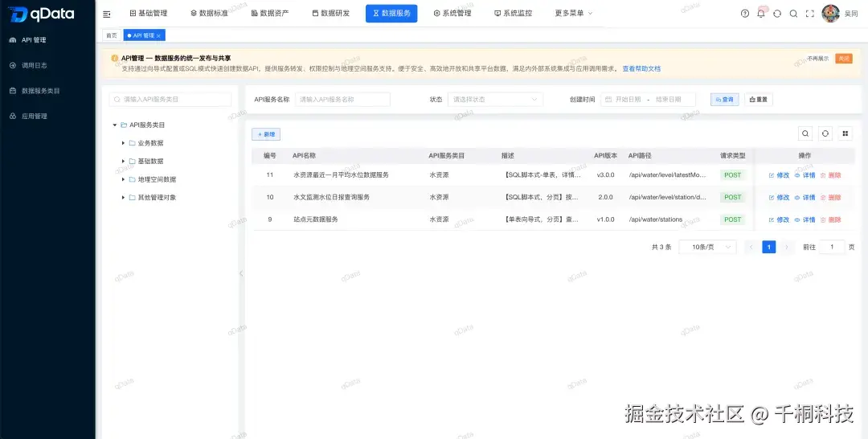This screenshot has width=868, height=439.
Task: Pick 开始日期 in the date range
Action: (628, 100)
